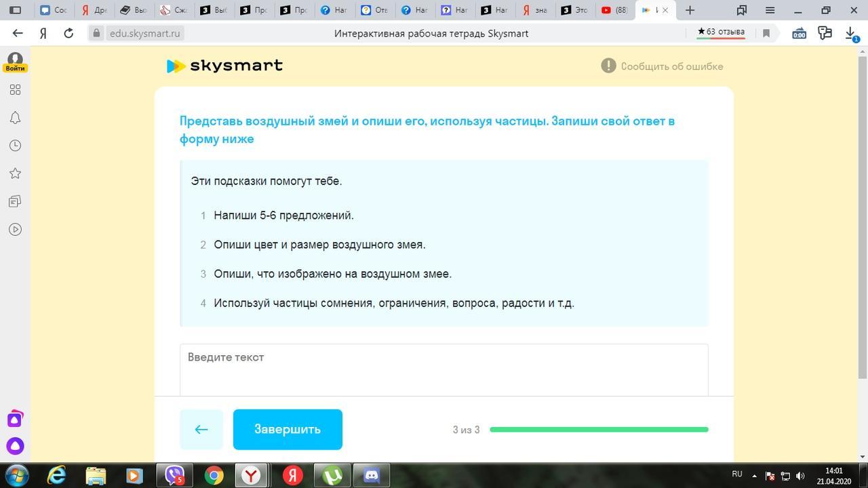Screen dimensions: 868x488
Task: Open a new browser tab with plus
Action: tap(690, 10)
